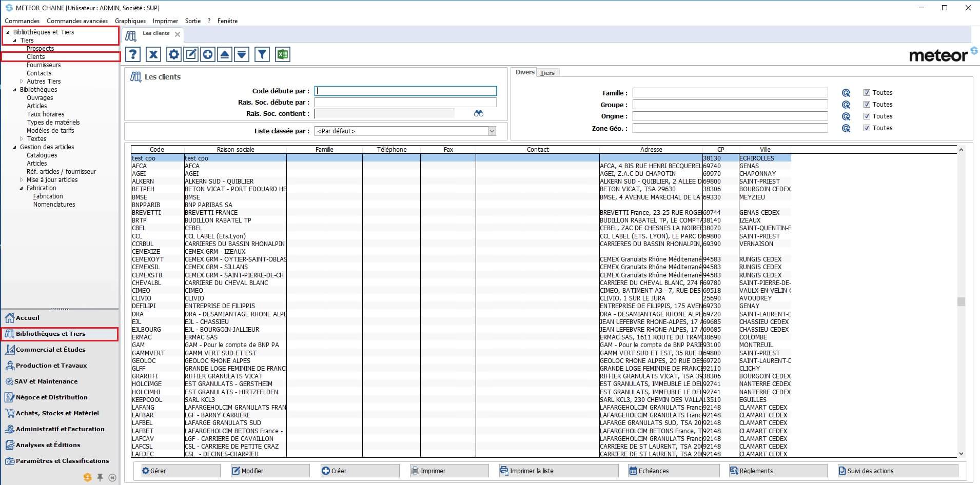Screen dimensions: 980x485
Task: Click the pencil edit toolbar icon
Action: point(191,54)
